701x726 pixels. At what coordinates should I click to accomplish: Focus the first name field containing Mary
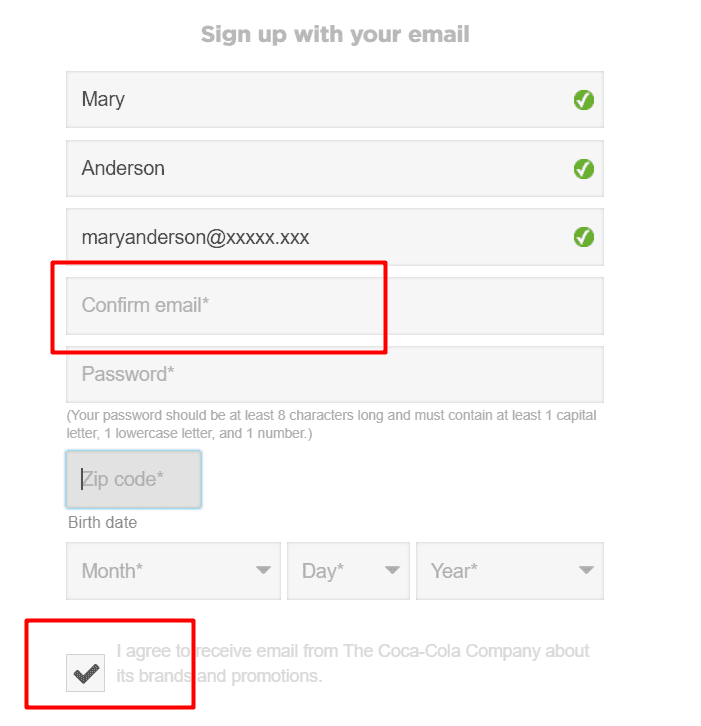pyautogui.click(x=320, y=100)
